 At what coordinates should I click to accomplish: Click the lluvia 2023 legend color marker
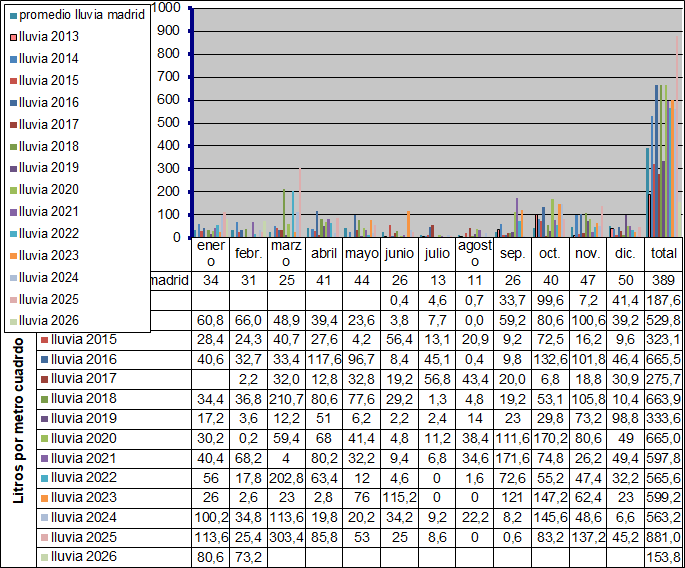(12, 256)
